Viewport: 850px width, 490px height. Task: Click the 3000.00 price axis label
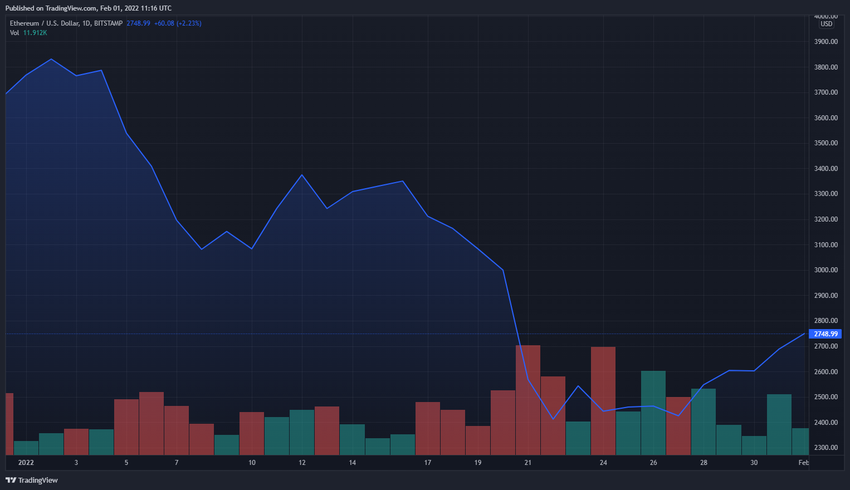[x=825, y=270]
